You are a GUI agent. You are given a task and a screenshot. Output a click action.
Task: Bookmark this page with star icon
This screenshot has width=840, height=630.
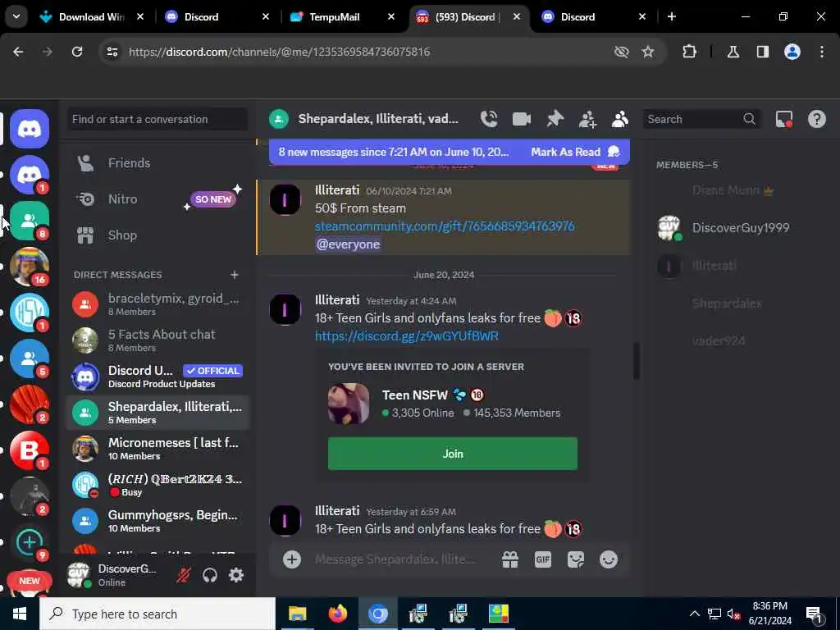[x=648, y=52]
